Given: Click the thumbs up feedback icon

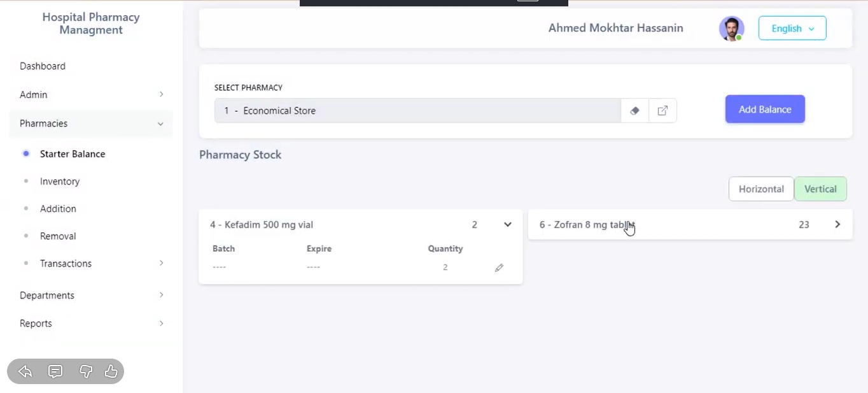Looking at the screenshot, I should tap(111, 371).
